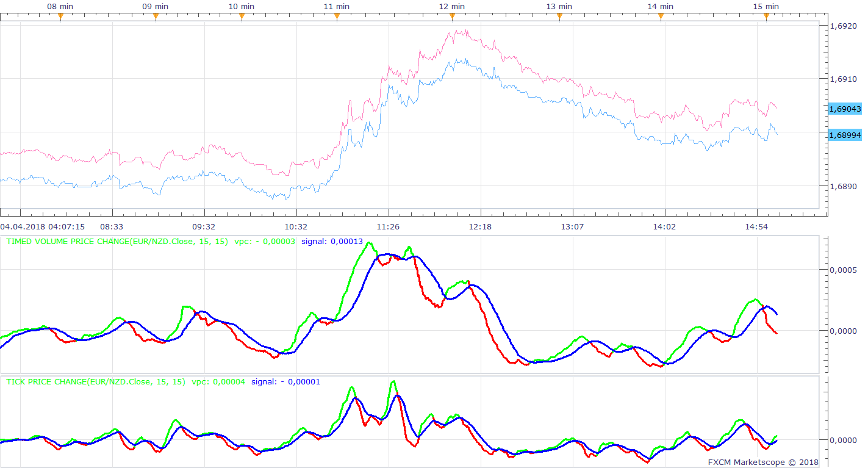Image resolution: width=868 pixels, height=468 pixels.
Task: Click the 09 min orange marker triangle
Action: point(156,16)
